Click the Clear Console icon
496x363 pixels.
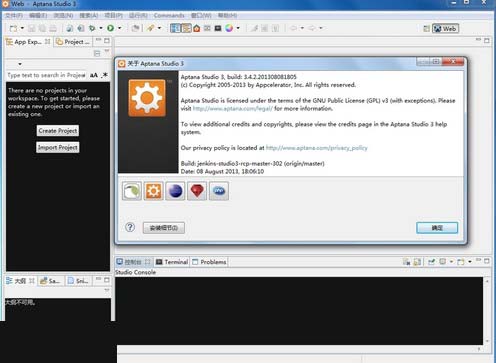(x=406, y=262)
